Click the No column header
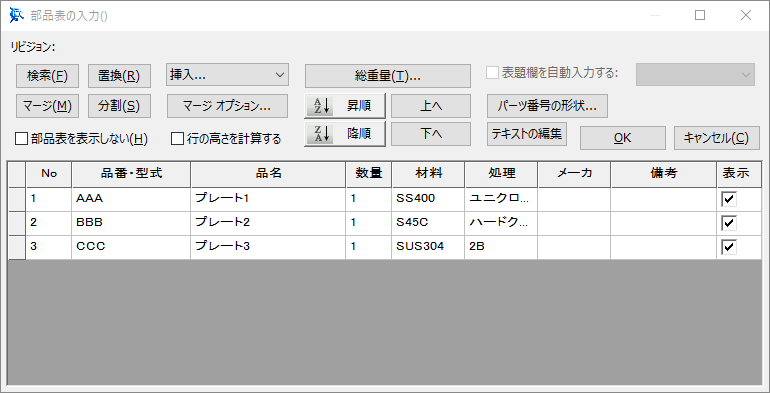Screen dimensions: 770x393 tap(49, 173)
